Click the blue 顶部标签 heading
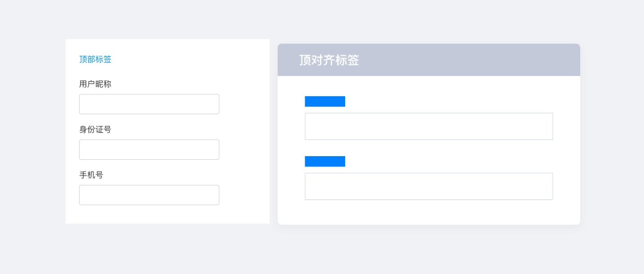 [95, 59]
